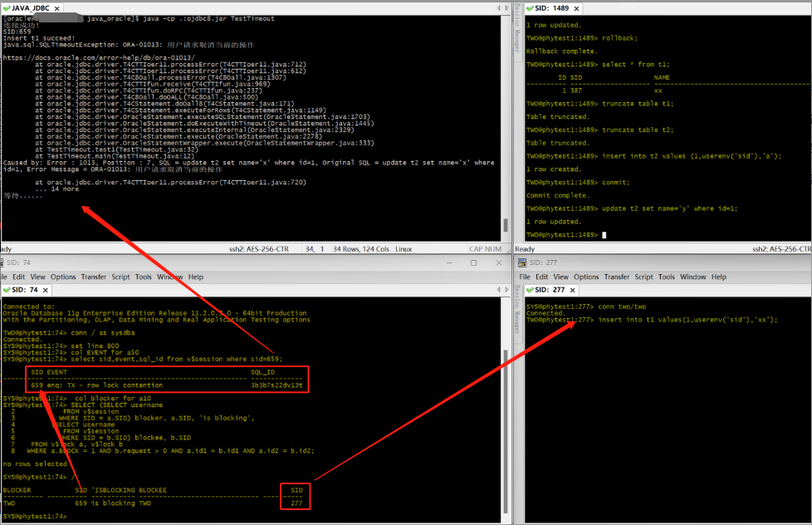Image resolution: width=812 pixels, height=525 pixels.
Task: Click scrollbar thumb in JAVA_JDBC terminal
Action: pyautogui.click(x=506, y=224)
